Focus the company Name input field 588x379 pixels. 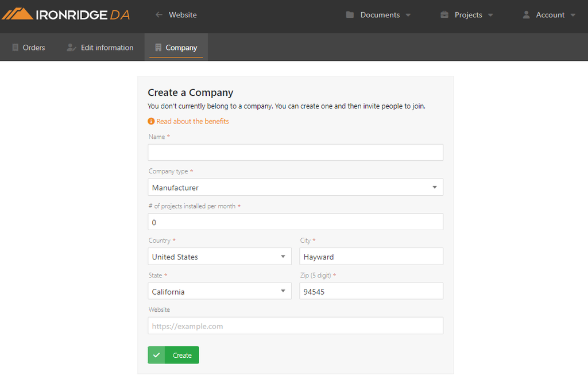coord(295,152)
